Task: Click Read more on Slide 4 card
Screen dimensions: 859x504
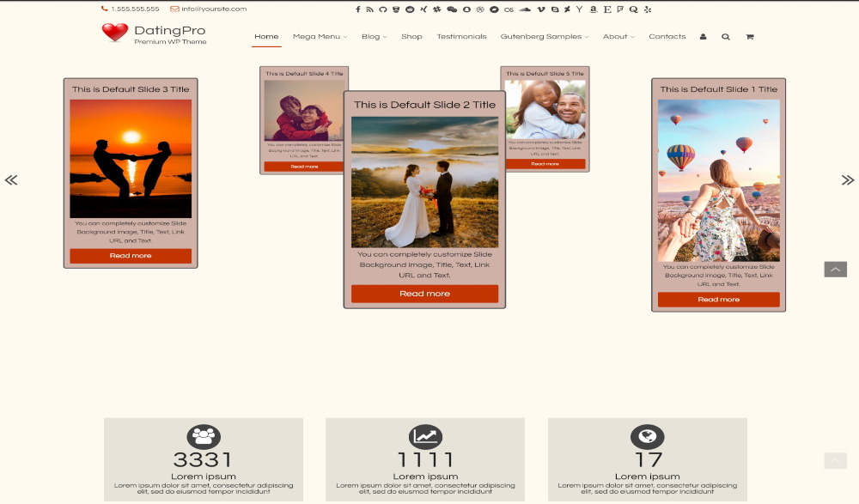Action: tap(304, 167)
